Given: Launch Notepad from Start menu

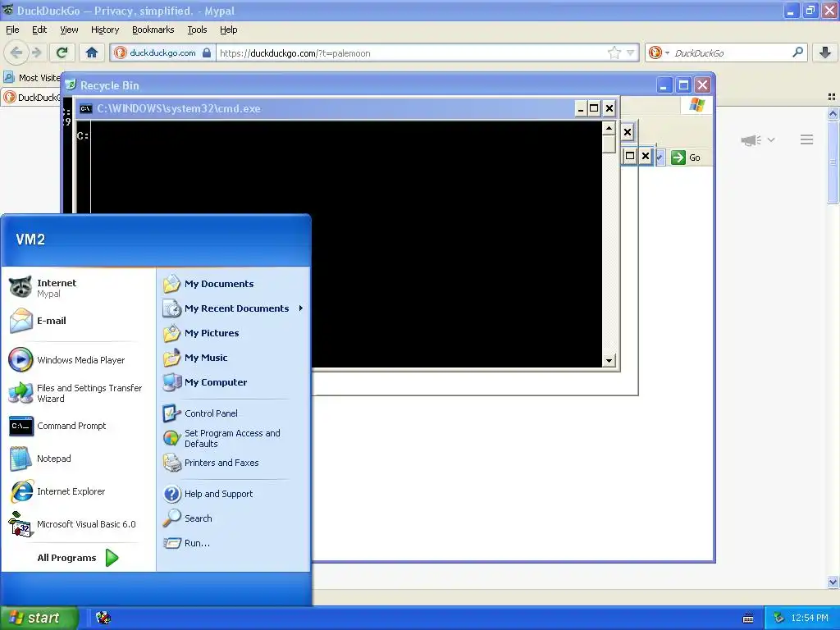Looking at the screenshot, I should [x=78, y=459].
